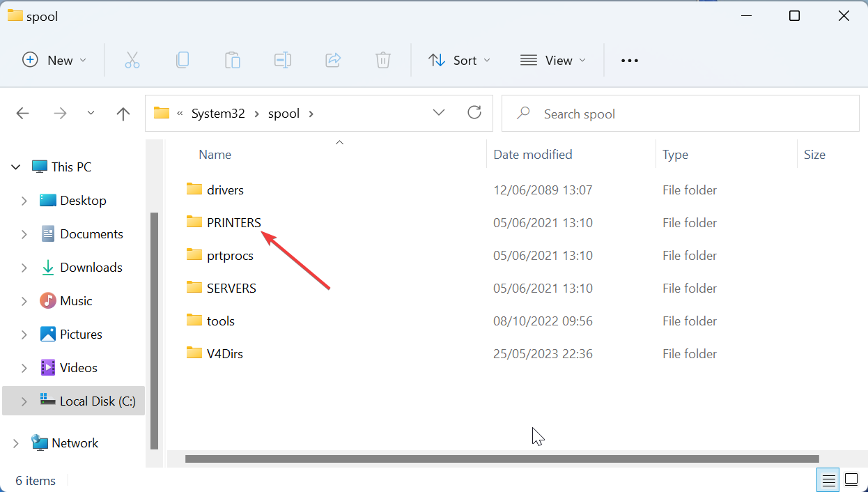Collapse the This PC tree node
Screen dimensions: 868x492
(x=15, y=167)
